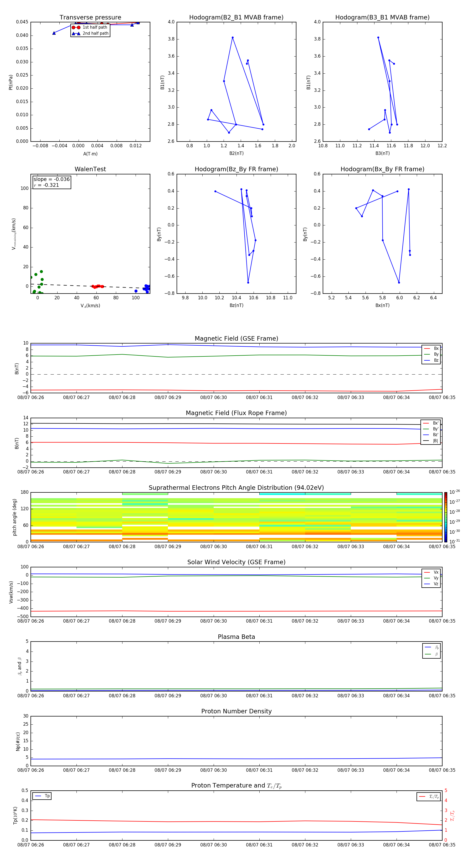Click the |B| legend entry in Flux Rope panel
Viewport: 473px width, 868px height.
point(431,441)
